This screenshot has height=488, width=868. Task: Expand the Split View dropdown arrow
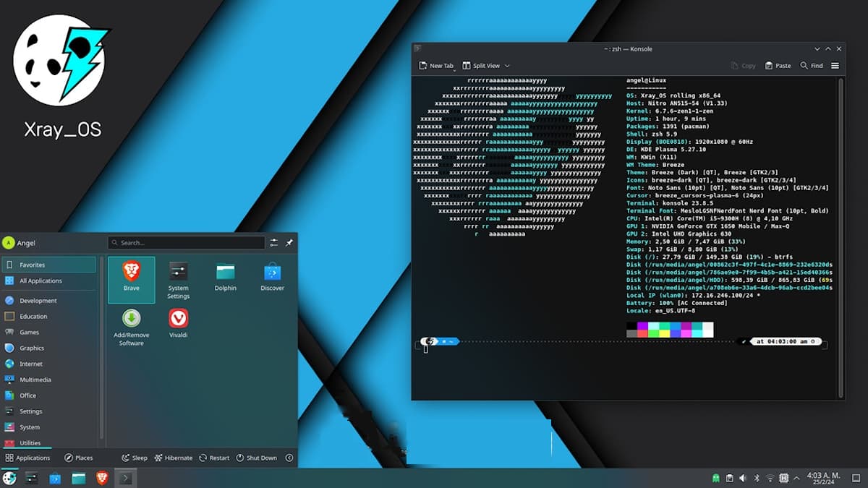[x=507, y=66]
